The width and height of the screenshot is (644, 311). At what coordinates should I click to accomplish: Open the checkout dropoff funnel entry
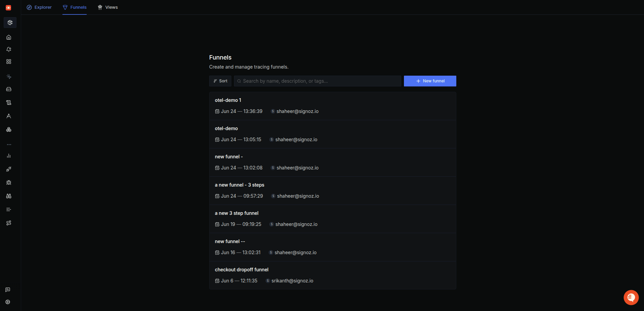(x=332, y=275)
